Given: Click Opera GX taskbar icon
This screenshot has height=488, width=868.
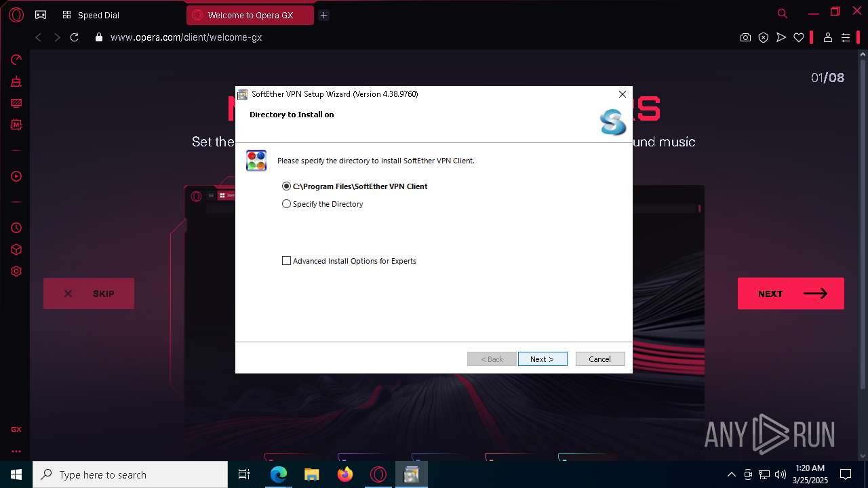Looking at the screenshot, I should [378, 474].
